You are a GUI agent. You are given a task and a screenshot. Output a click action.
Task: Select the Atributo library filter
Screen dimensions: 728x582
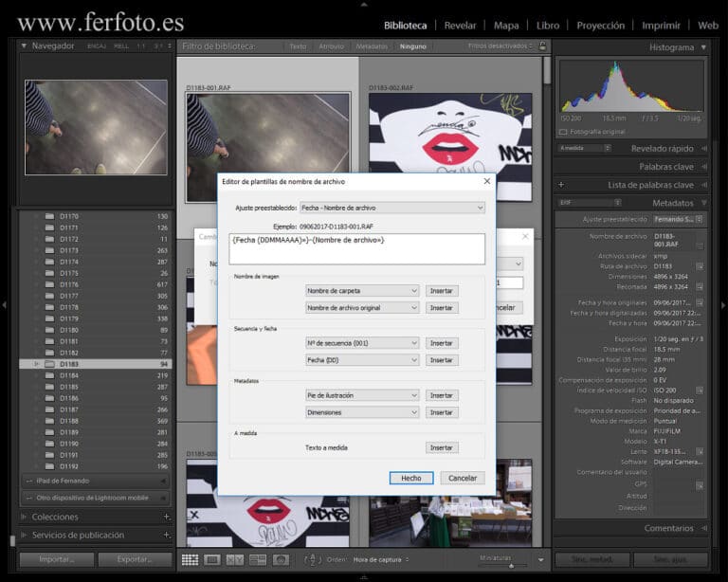[332, 46]
